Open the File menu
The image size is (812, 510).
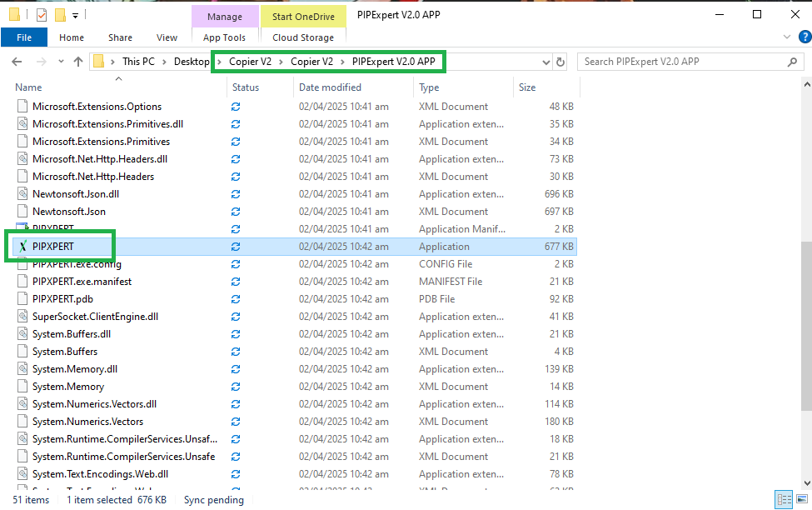point(24,37)
